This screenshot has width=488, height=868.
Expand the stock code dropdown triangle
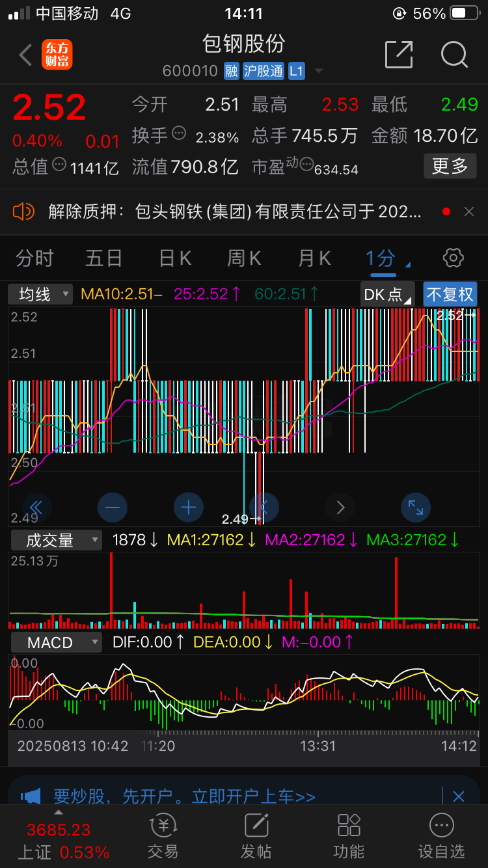click(x=319, y=71)
